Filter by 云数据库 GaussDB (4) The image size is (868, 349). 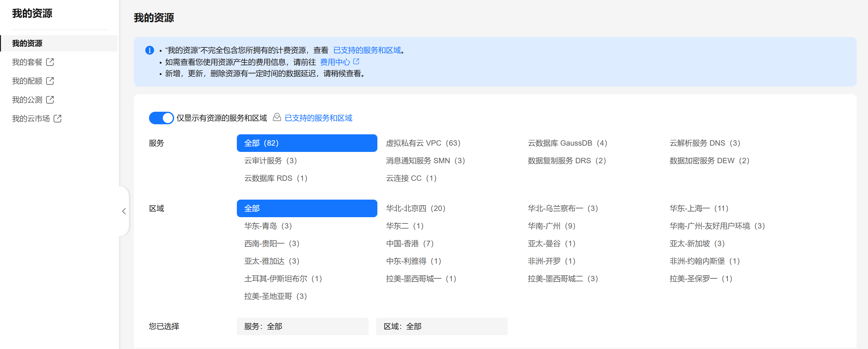coord(567,143)
